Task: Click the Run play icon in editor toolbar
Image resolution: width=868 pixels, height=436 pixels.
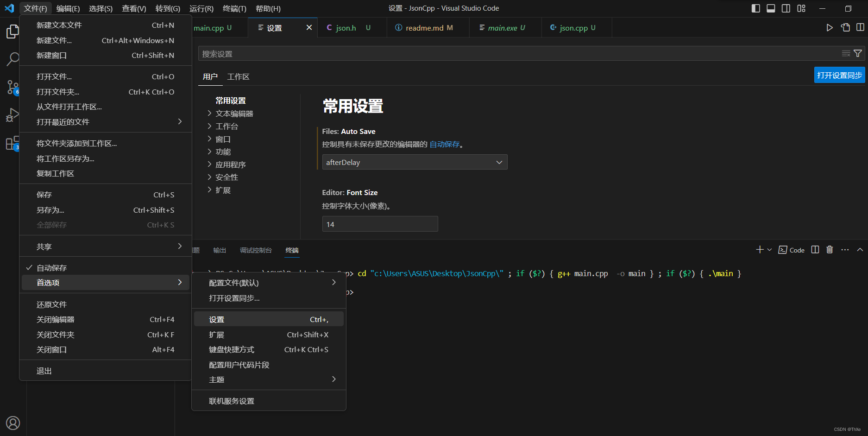Action: tap(830, 28)
